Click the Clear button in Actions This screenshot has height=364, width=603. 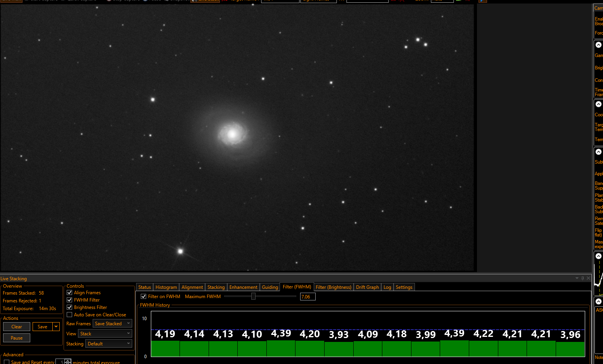point(17,327)
